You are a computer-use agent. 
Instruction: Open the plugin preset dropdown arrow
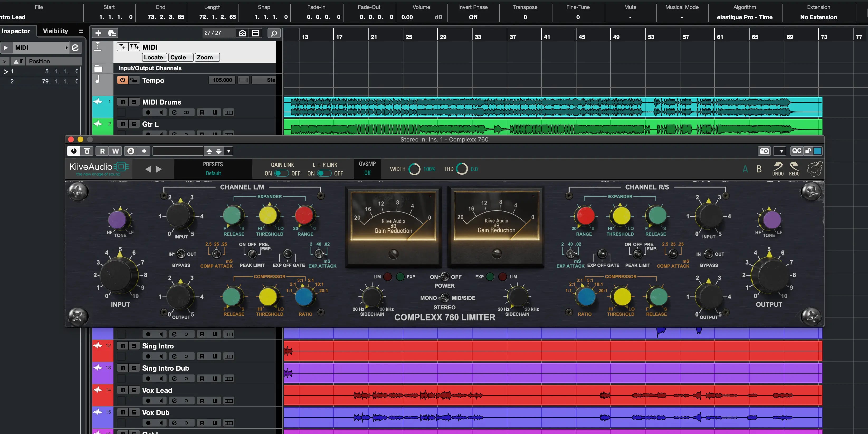229,151
